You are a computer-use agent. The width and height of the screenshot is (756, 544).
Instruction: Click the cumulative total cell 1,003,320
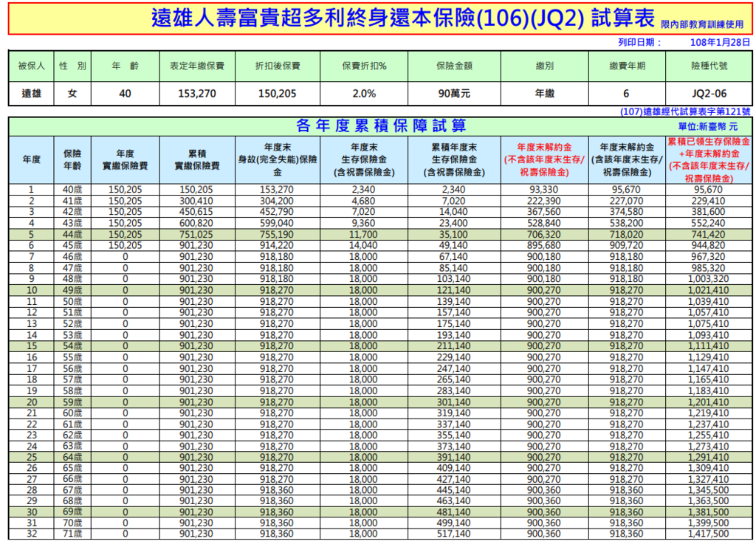(x=708, y=279)
